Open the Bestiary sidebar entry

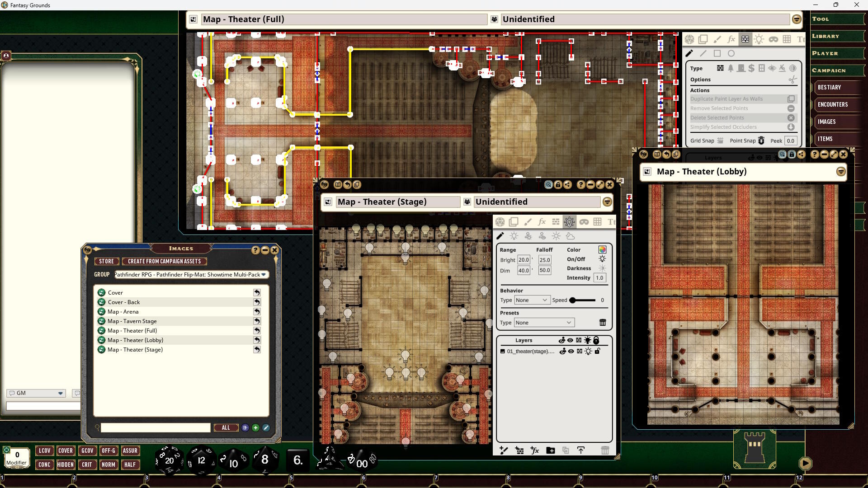[x=840, y=87]
